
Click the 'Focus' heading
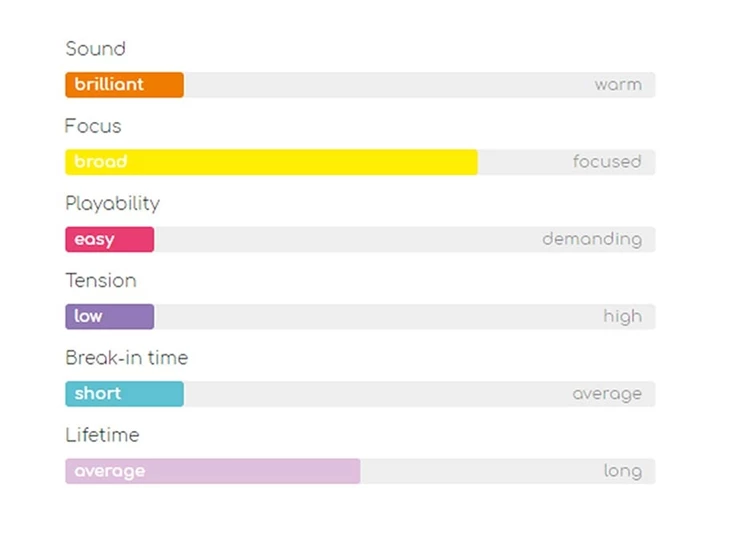click(93, 126)
